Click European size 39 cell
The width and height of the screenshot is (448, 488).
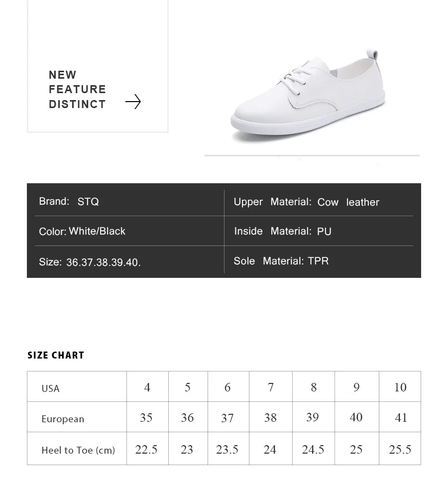(x=314, y=417)
